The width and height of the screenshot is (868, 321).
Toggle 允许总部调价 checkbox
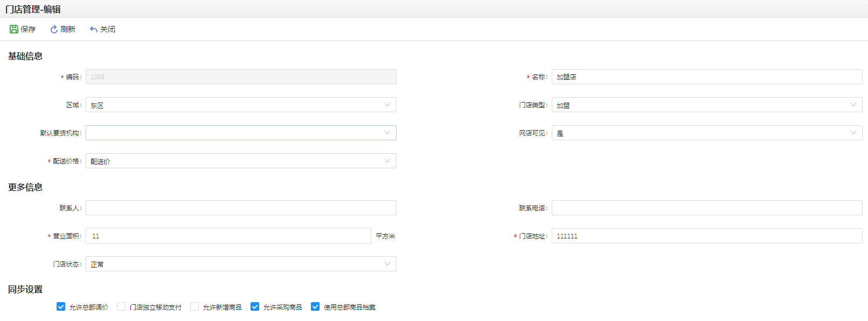click(61, 306)
